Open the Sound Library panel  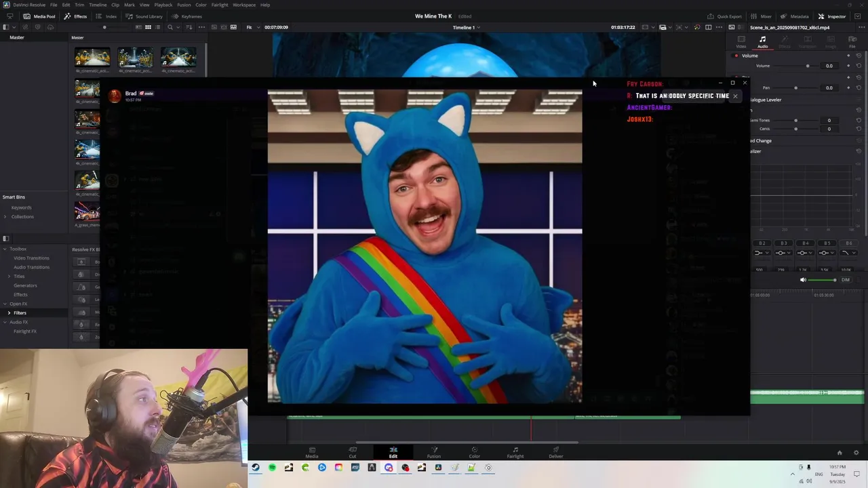pos(144,16)
